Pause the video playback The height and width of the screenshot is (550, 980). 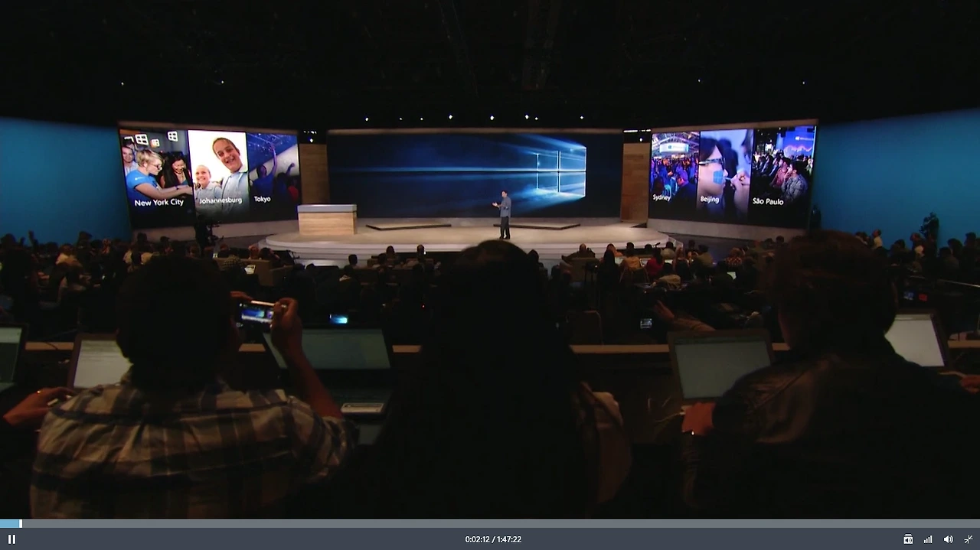(11, 539)
